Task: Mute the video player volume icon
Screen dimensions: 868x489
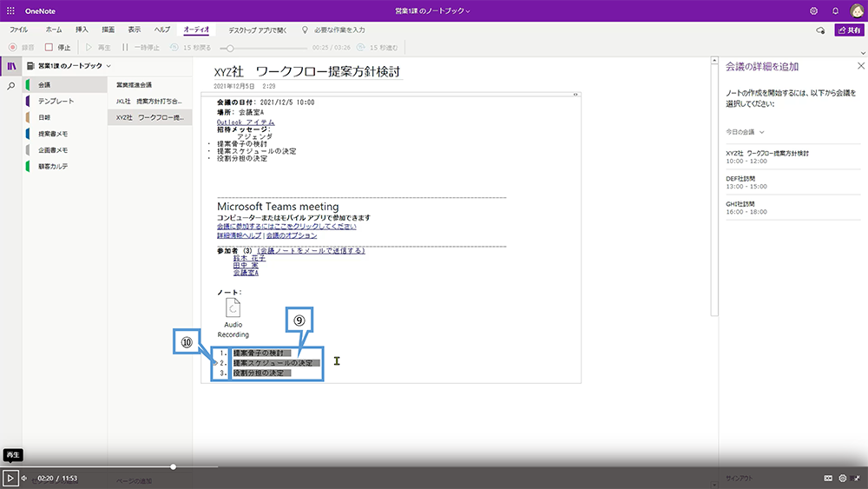Action: point(25,478)
